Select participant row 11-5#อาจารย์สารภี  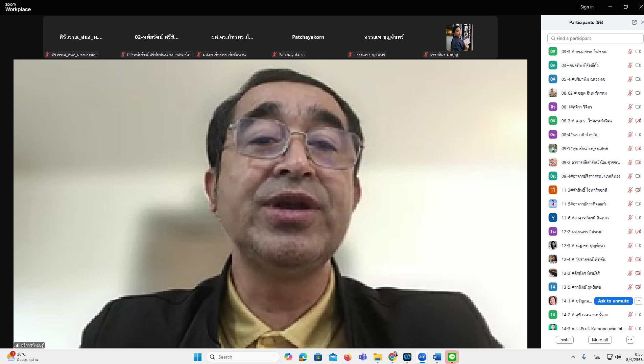coord(595,204)
